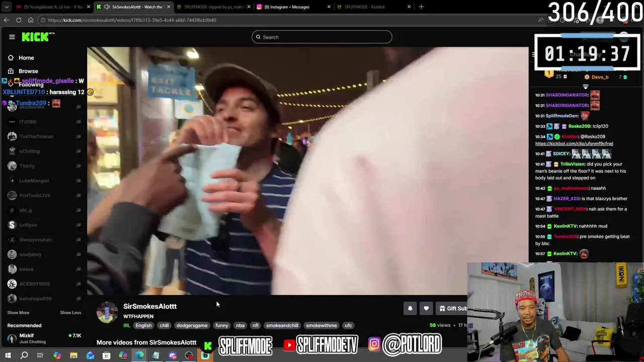
Task: Select the nfl tag
Action: point(255,325)
